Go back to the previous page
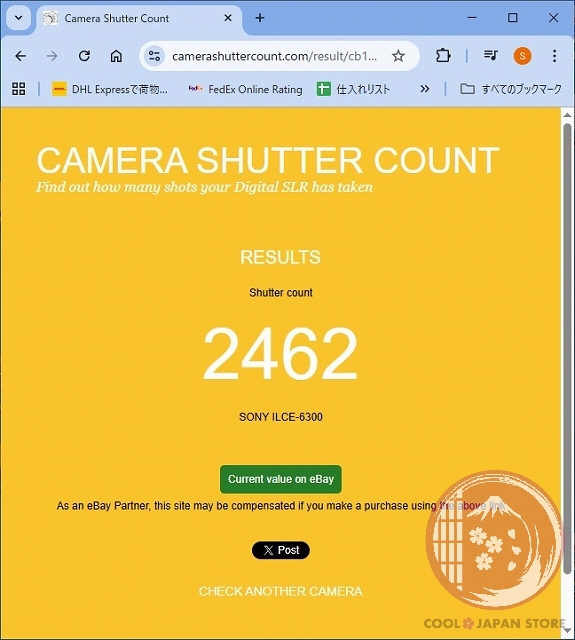This screenshot has width=575, height=640. pyautogui.click(x=20, y=56)
